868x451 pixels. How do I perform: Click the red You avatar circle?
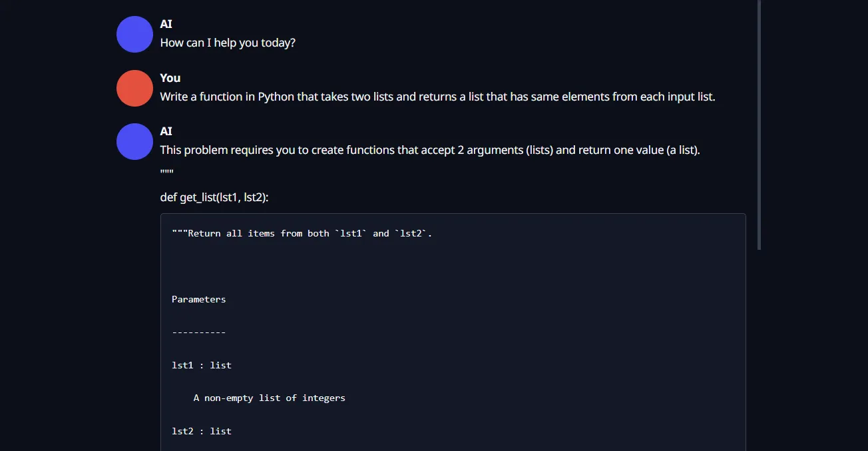coord(134,88)
